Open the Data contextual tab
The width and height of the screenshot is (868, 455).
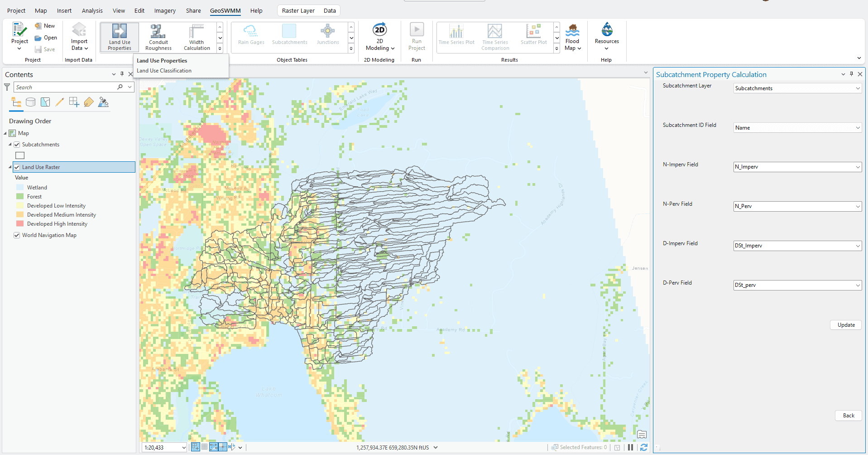tap(330, 10)
